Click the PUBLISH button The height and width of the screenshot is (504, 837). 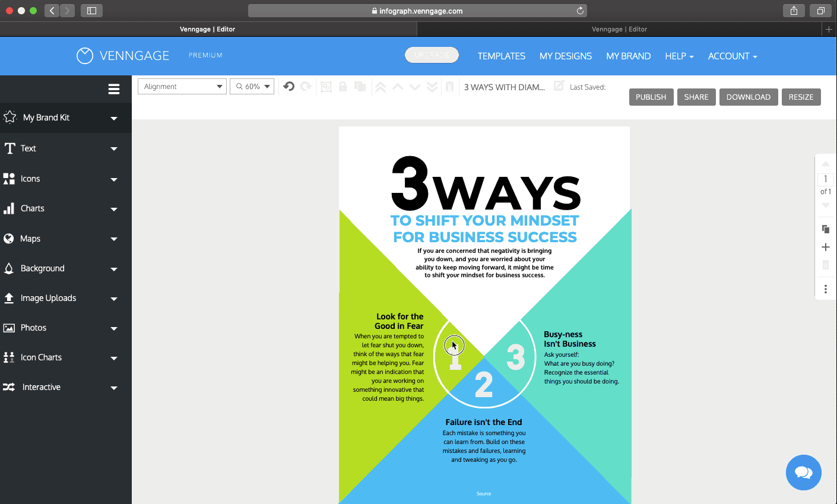(x=651, y=97)
